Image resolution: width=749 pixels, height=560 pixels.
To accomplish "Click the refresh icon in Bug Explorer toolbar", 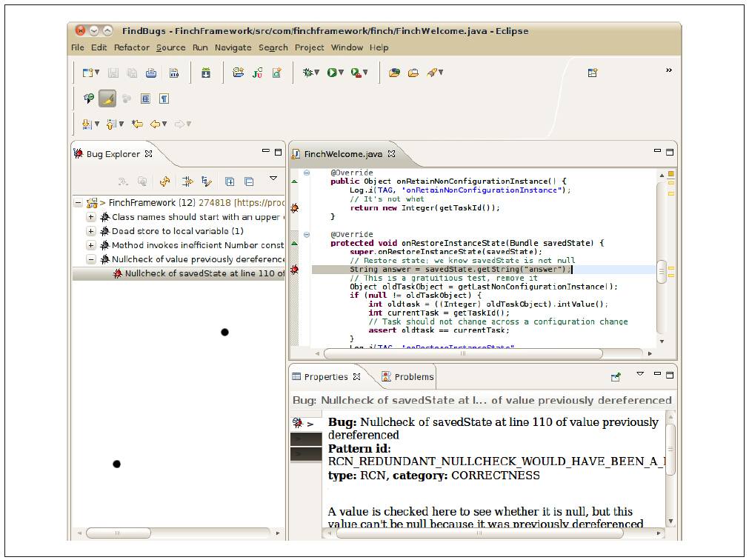I will click(164, 181).
